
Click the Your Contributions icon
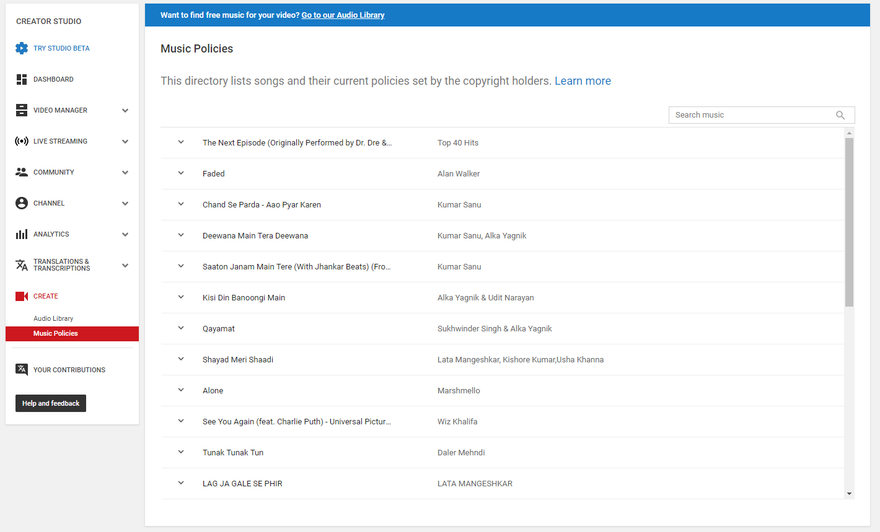click(22, 369)
